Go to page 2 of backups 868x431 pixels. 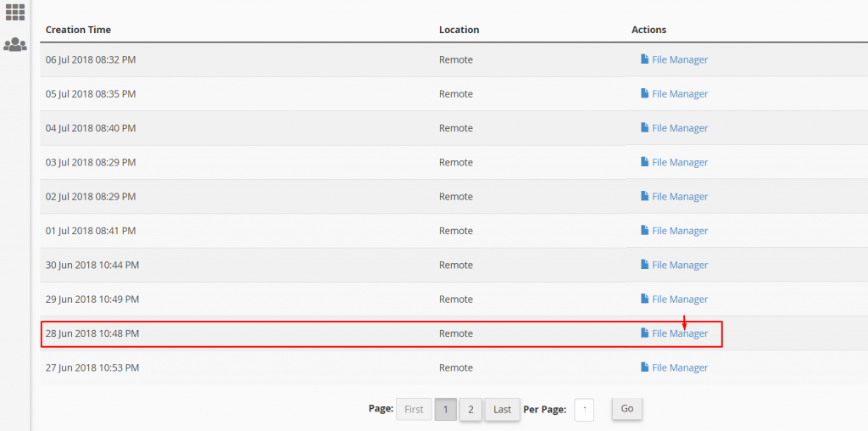(x=470, y=409)
